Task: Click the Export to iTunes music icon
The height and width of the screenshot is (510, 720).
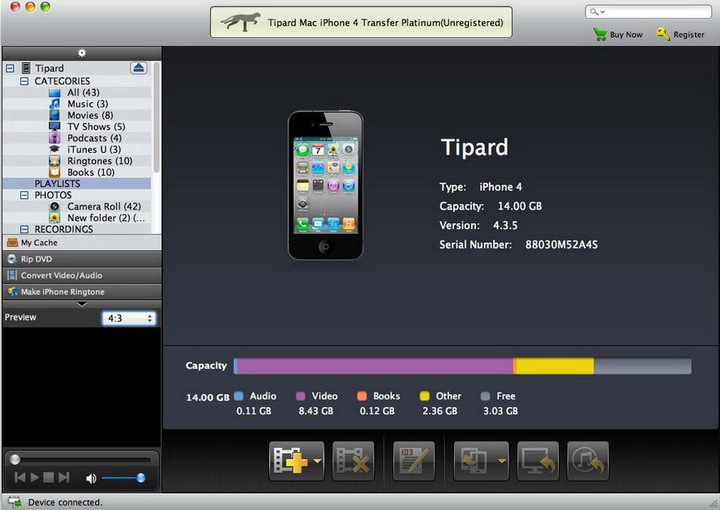Action: coord(588,460)
